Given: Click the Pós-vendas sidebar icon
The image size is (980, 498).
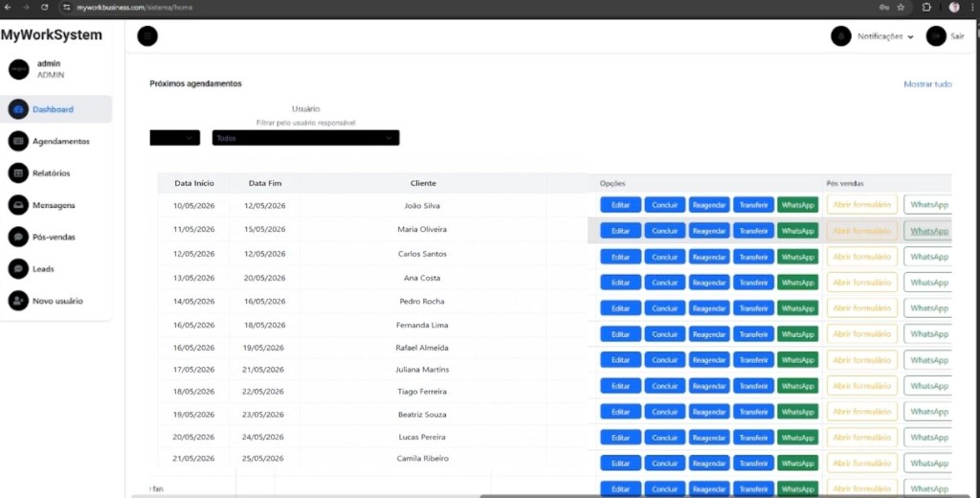Looking at the screenshot, I should point(18,238).
